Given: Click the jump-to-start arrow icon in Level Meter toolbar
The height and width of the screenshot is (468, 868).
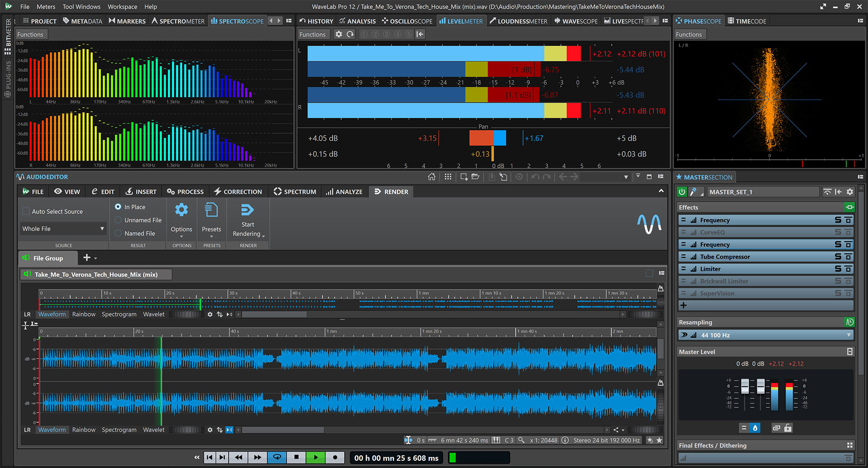Looking at the screenshot, I should pos(420,34).
